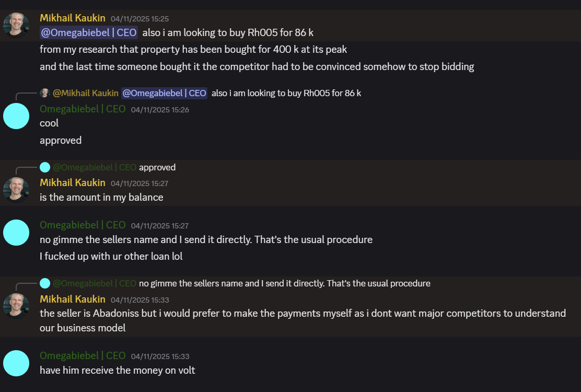Open the Mikhail Kaukin username at 15:27
The image size is (581, 392).
(73, 182)
